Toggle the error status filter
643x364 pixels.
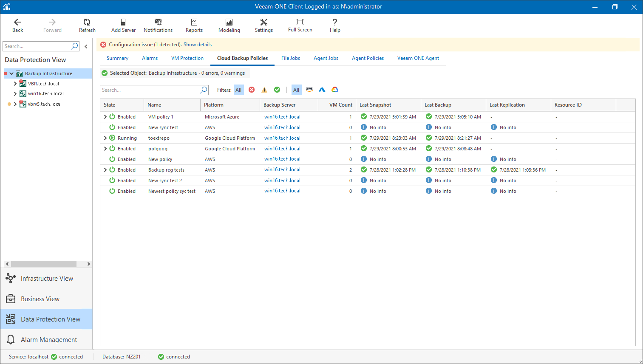pos(252,90)
